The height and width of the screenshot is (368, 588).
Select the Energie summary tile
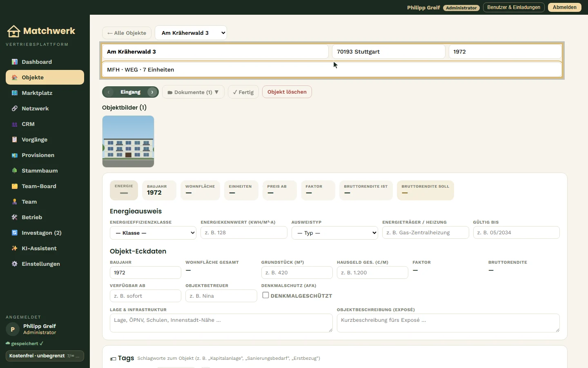tap(124, 190)
